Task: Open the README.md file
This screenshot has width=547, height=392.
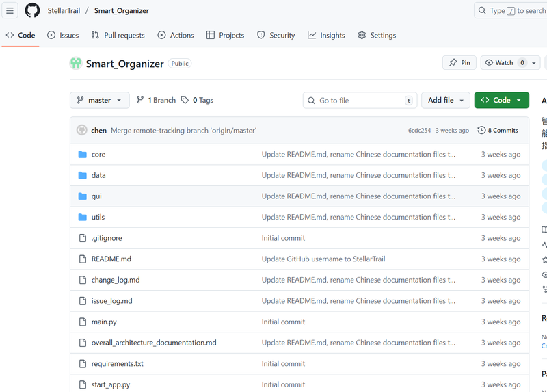Action: pyautogui.click(x=111, y=259)
